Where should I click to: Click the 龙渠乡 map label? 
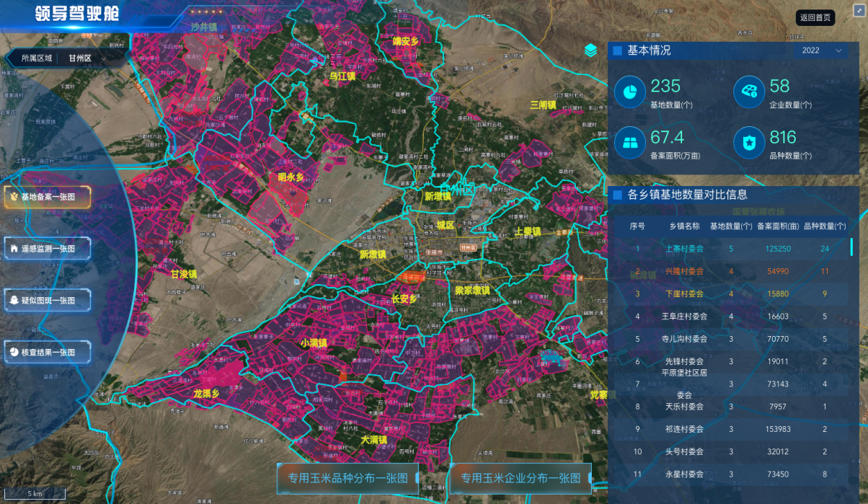206,394
